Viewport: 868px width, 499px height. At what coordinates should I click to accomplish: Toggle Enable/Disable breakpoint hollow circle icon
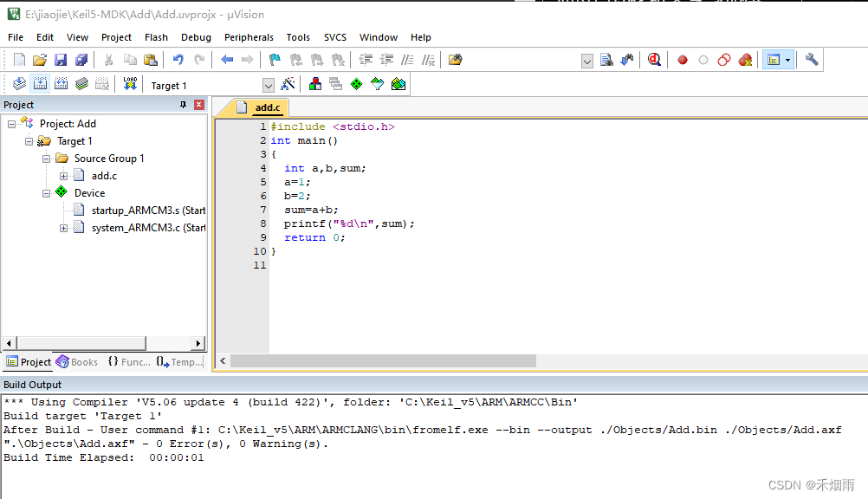(x=703, y=60)
